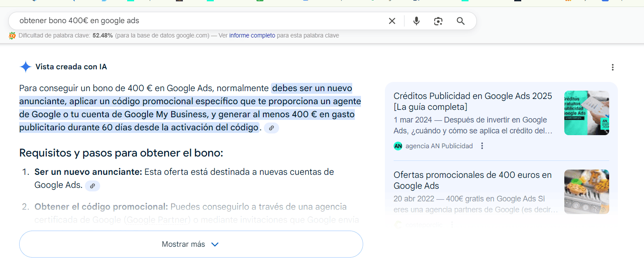Screen dimensions: 644x262
Task: Open the AI overview three-dot menu
Action: 613,67
